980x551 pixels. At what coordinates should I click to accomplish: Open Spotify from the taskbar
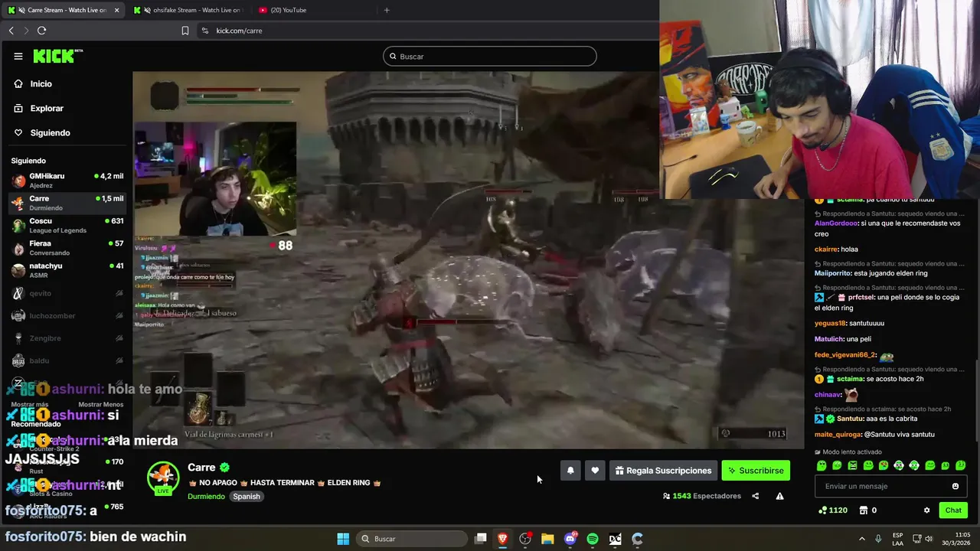(593, 539)
